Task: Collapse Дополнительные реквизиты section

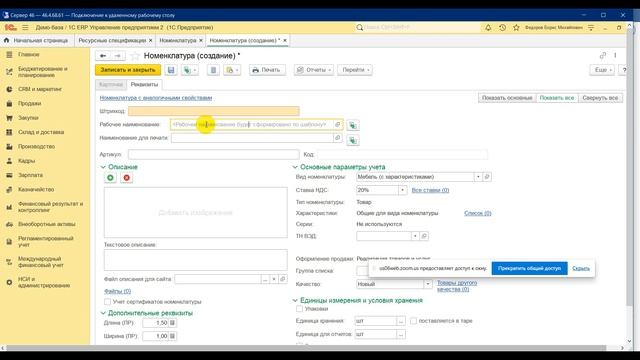Action: click(103, 313)
